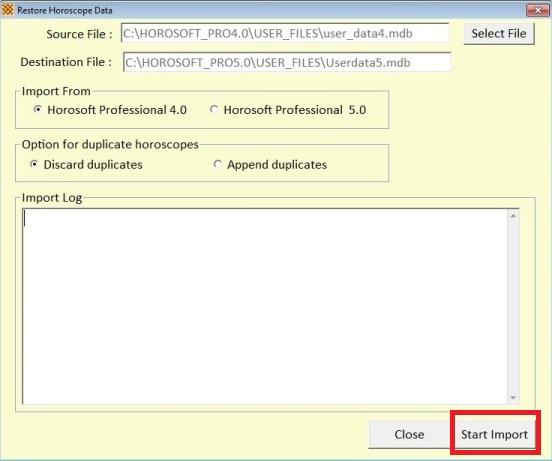
Task: Click the Import Log scroll down arrow
Action: point(513,398)
